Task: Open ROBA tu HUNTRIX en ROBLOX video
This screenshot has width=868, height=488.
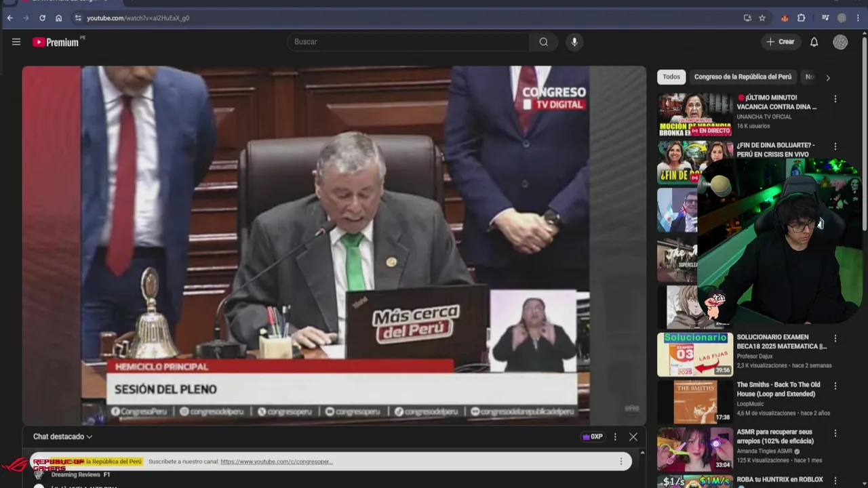Action: [x=780, y=480]
